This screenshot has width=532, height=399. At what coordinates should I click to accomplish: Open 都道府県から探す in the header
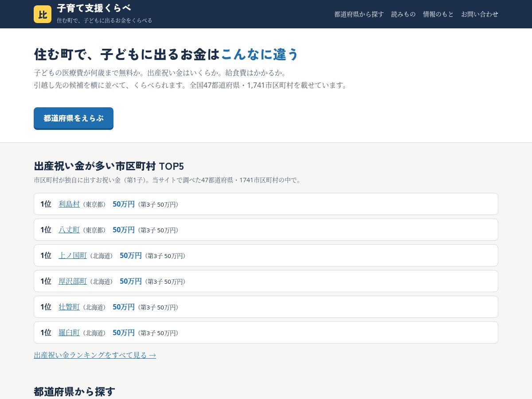[x=359, y=14]
